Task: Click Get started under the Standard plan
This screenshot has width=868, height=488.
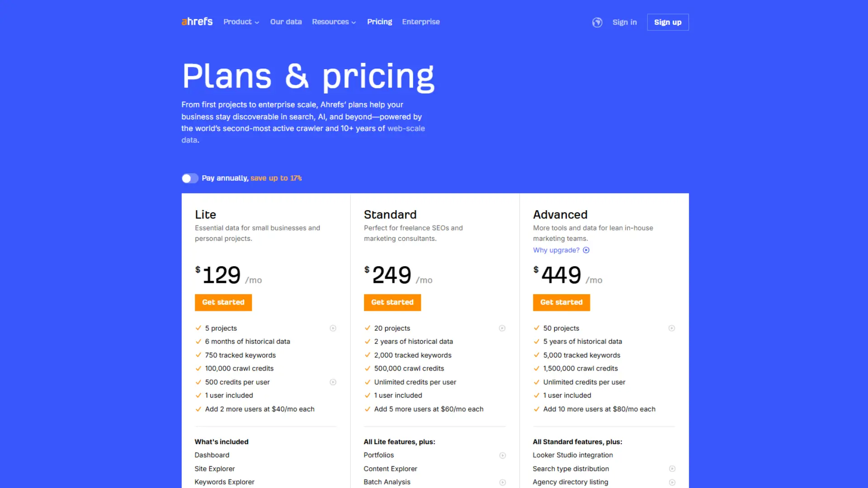Action: (392, 302)
